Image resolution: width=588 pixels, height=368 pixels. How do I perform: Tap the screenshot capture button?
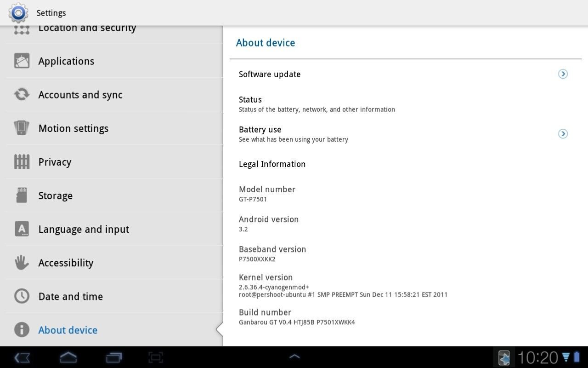tap(156, 357)
